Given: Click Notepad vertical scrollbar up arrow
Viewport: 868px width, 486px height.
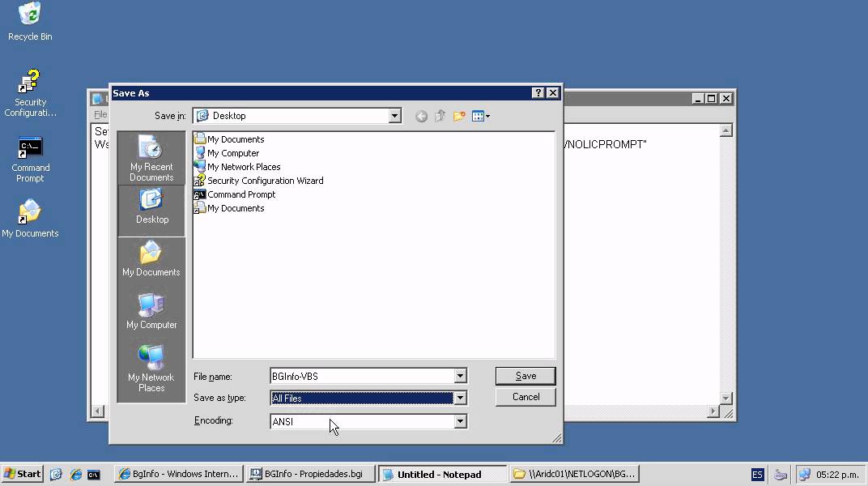Looking at the screenshot, I should coord(726,130).
